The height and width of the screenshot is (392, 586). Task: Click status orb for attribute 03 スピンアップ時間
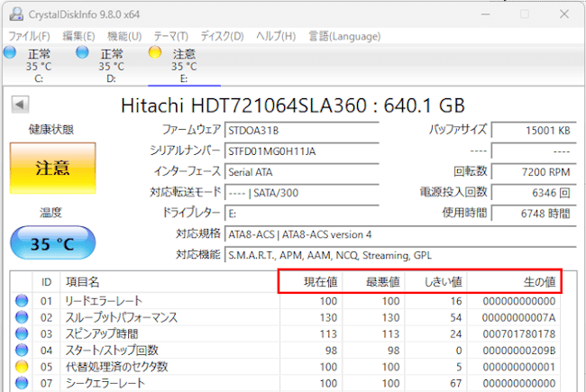[22, 333]
